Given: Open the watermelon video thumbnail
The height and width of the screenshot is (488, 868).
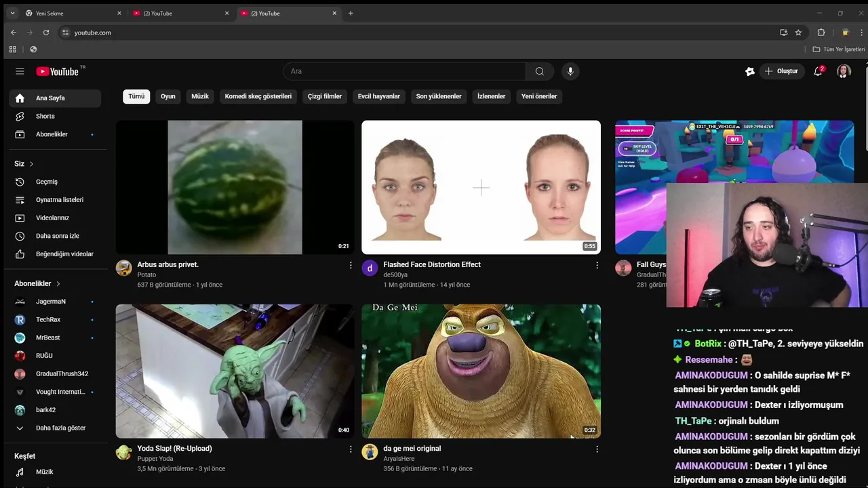Looking at the screenshot, I should pyautogui.click(x=235, y=187).
